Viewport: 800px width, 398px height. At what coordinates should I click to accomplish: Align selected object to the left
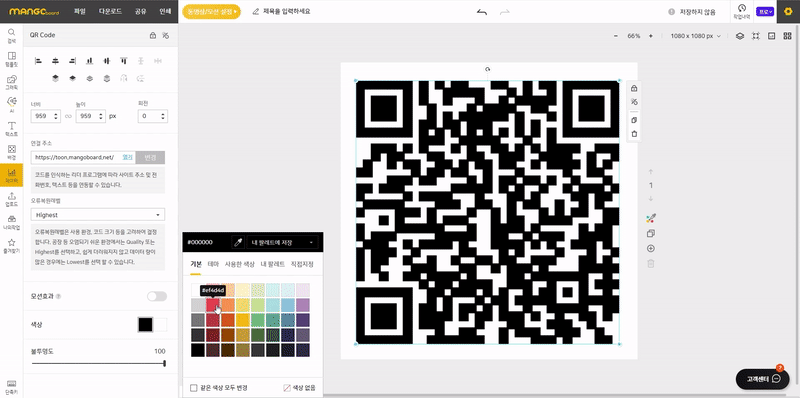pyautogui.click(x=38, y=61)
